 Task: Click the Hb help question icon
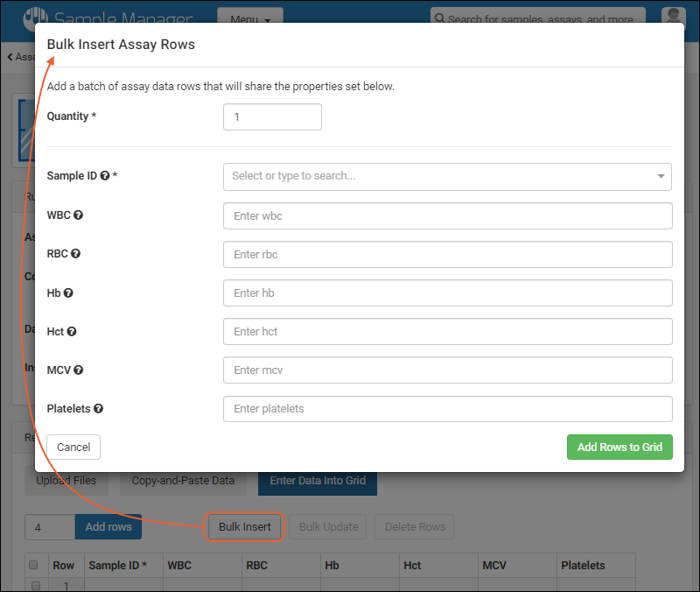[68, 293]
